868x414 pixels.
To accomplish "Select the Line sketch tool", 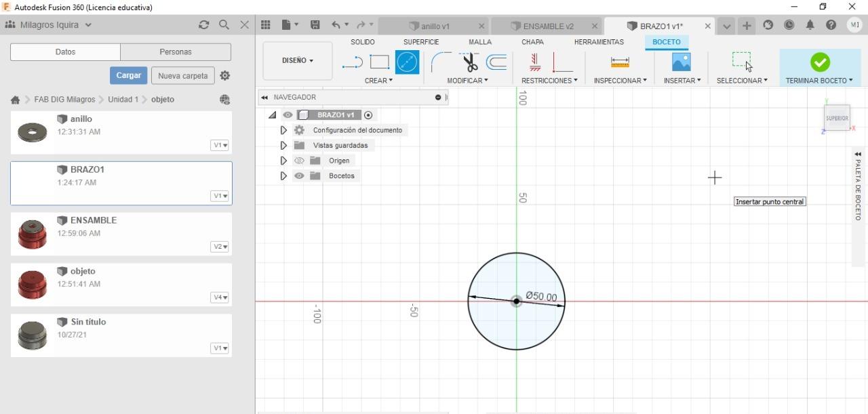I will pos(353,62).
